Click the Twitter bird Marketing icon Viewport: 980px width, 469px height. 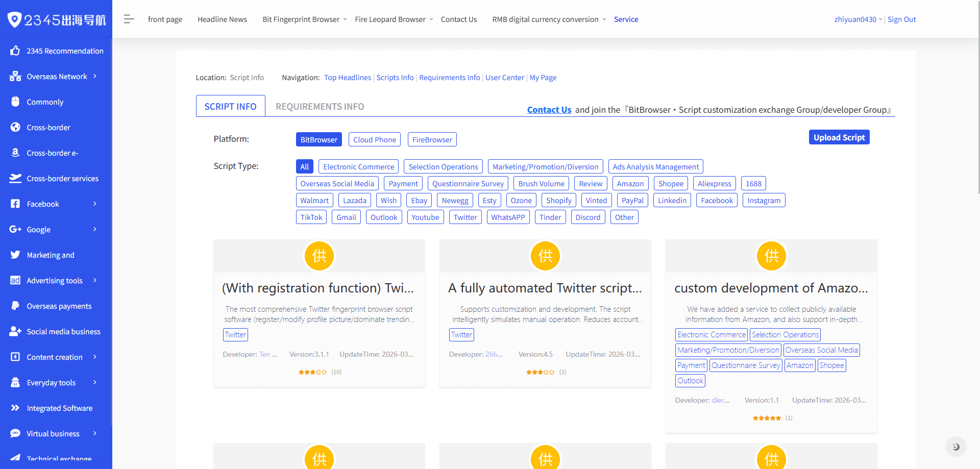point(15,255)
